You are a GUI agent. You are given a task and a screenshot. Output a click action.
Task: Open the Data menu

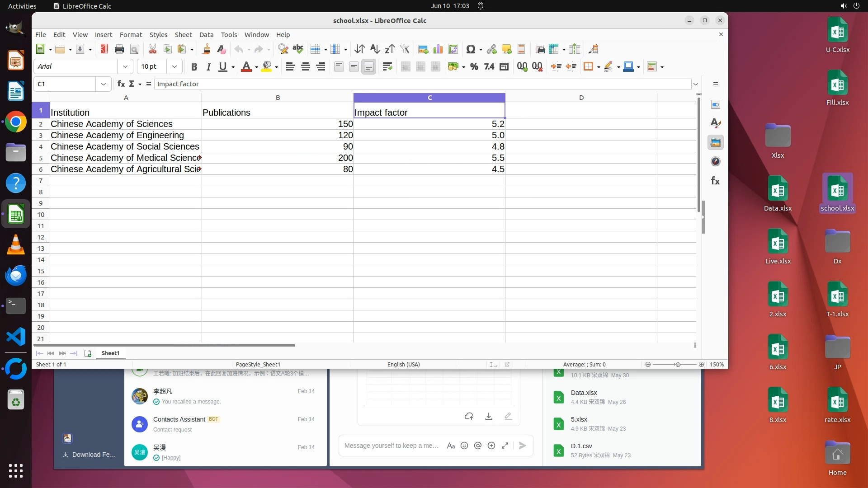tap(206, 35)
